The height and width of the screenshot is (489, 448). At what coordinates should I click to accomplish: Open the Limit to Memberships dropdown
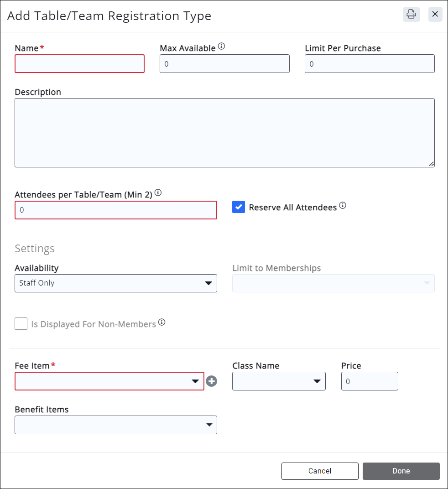point(333,283)
